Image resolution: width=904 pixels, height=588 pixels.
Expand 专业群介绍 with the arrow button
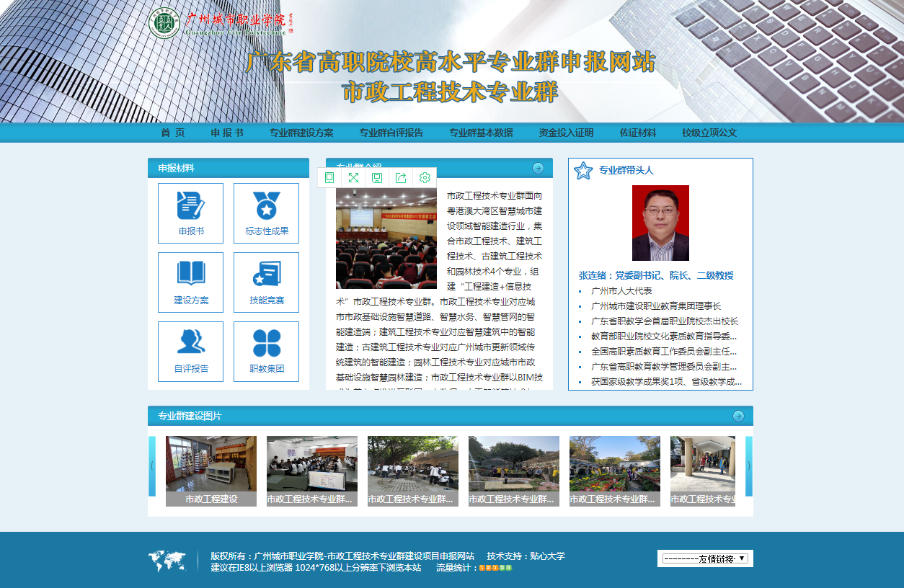[x=538, y=168]
